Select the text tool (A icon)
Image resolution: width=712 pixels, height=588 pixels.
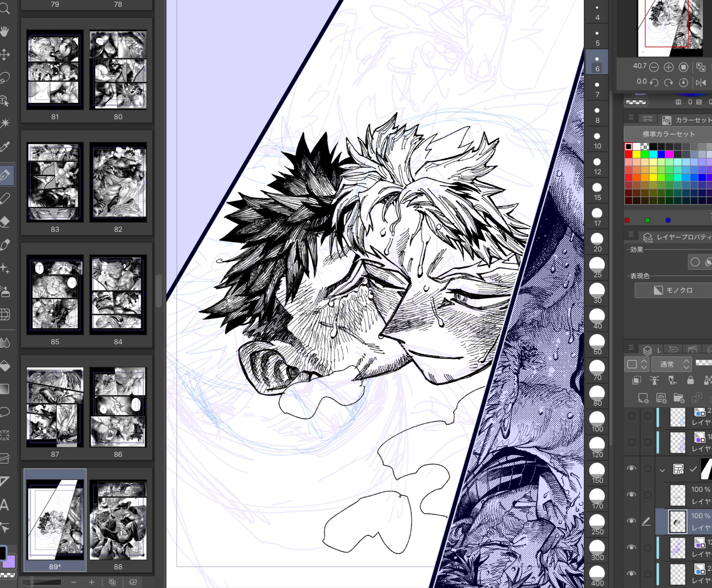click(5, 505)
